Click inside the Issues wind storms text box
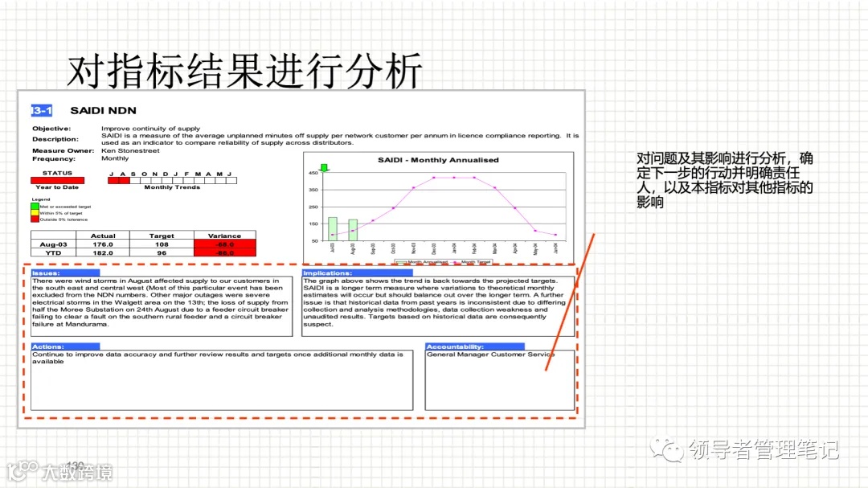This screenshot has height=488, width=868. pos(161,306)
